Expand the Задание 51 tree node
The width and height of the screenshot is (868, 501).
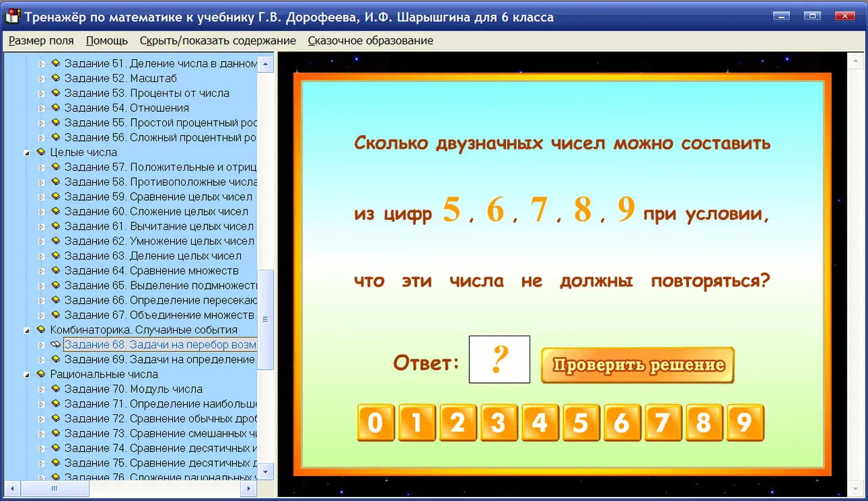coord(41,64)
